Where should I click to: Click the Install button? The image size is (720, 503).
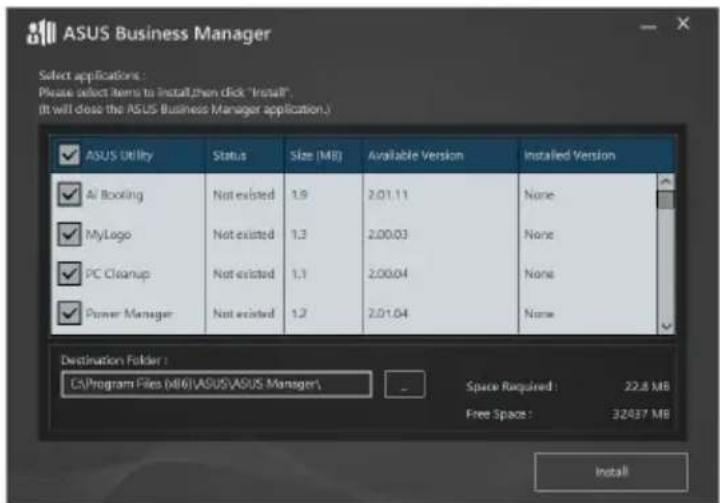coord(611,472)
